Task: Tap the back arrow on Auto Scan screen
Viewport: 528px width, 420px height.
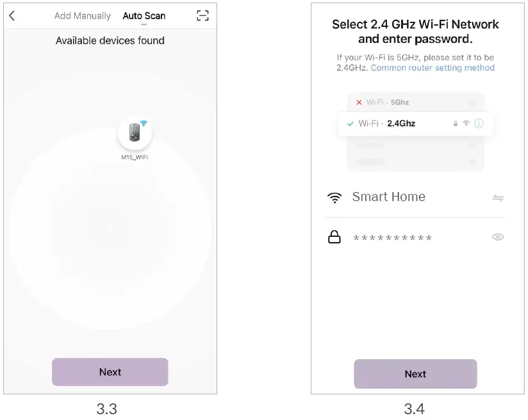Action: (x=12, y=16)
